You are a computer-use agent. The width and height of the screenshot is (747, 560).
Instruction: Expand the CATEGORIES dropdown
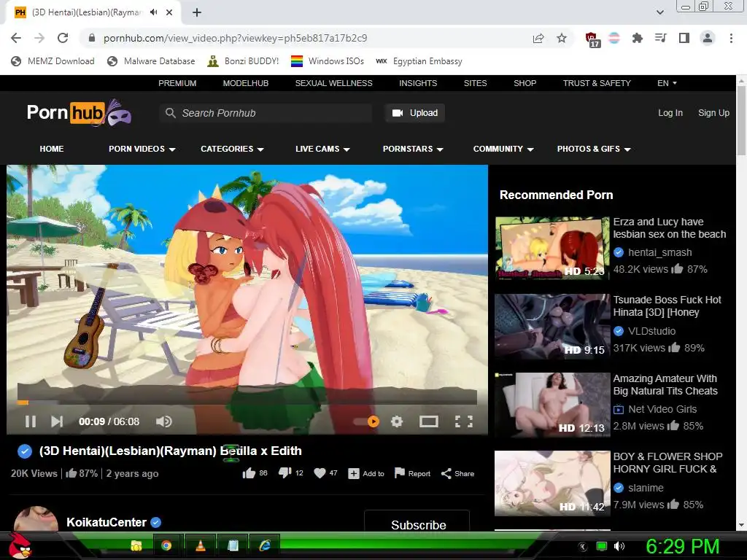coord(232,149)
